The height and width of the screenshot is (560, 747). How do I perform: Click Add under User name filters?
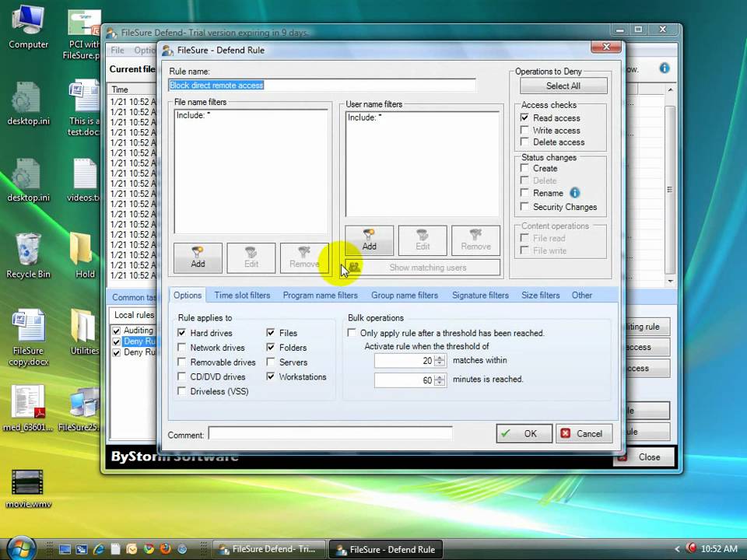(x=369, y=240)
